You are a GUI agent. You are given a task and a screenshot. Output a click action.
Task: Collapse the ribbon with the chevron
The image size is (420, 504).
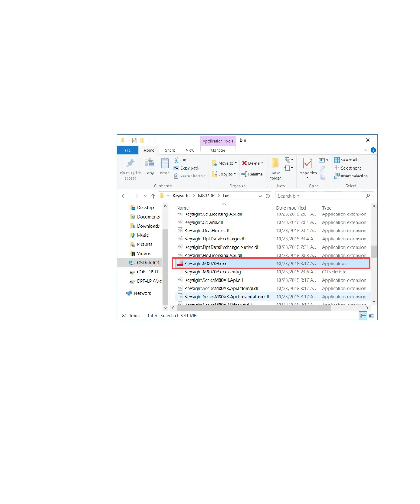[365, 150]
